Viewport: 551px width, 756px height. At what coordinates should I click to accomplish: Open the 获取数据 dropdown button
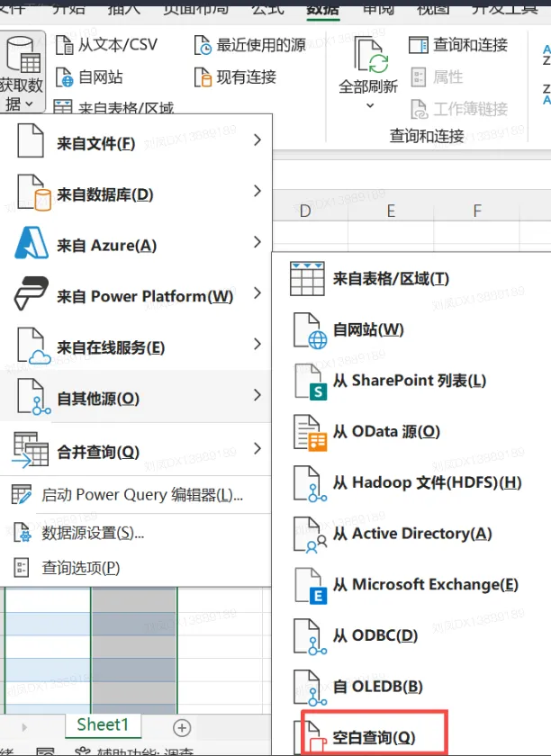[23, 72]
